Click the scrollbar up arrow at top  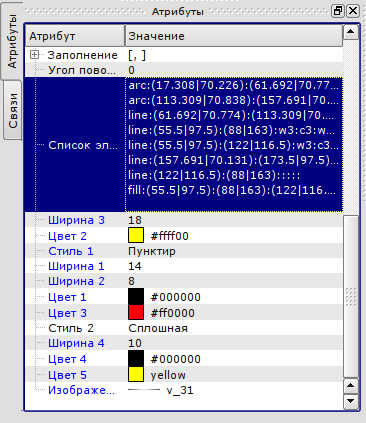351,32
